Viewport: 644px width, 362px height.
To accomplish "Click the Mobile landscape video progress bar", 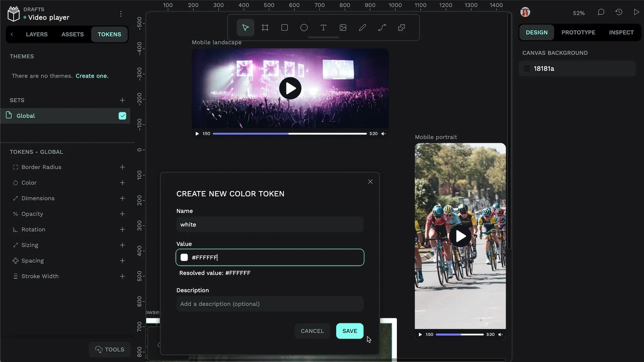I will click(290, 134).
